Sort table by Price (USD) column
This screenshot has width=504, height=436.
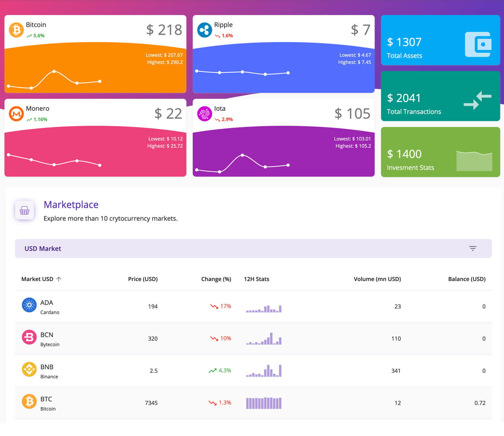(143, 279)
